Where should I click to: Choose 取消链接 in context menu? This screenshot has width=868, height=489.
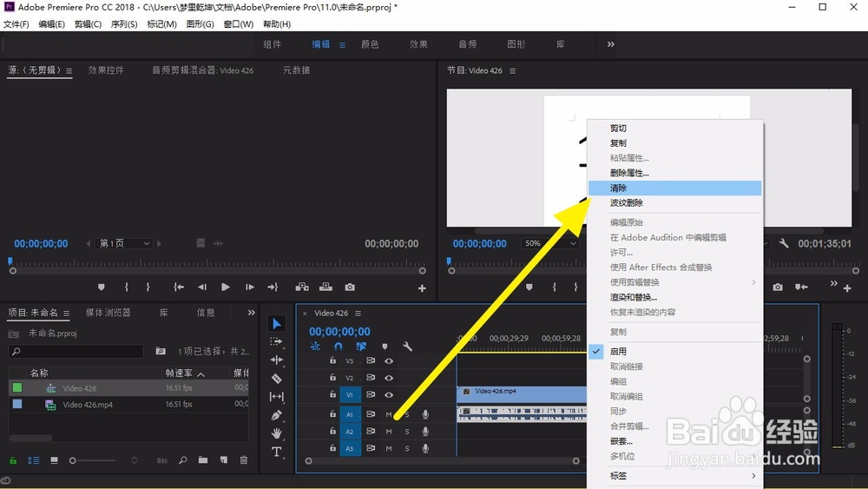tap(674, 366)
